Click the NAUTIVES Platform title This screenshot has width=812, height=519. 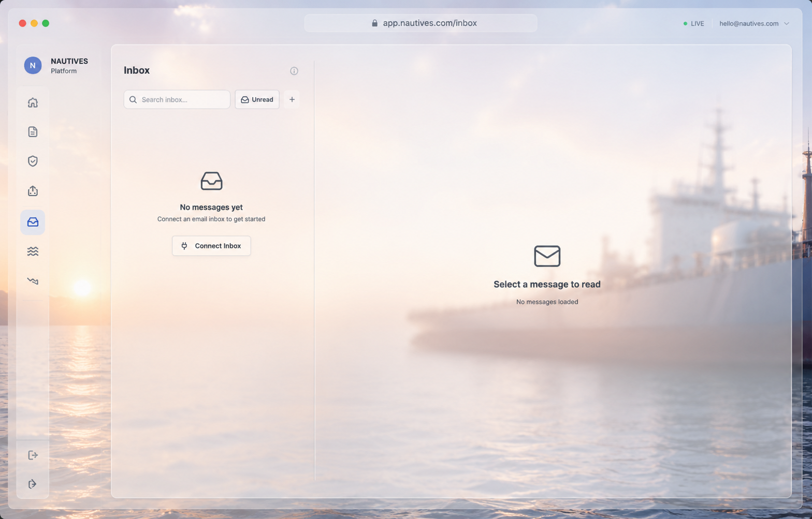pos(69,66)
